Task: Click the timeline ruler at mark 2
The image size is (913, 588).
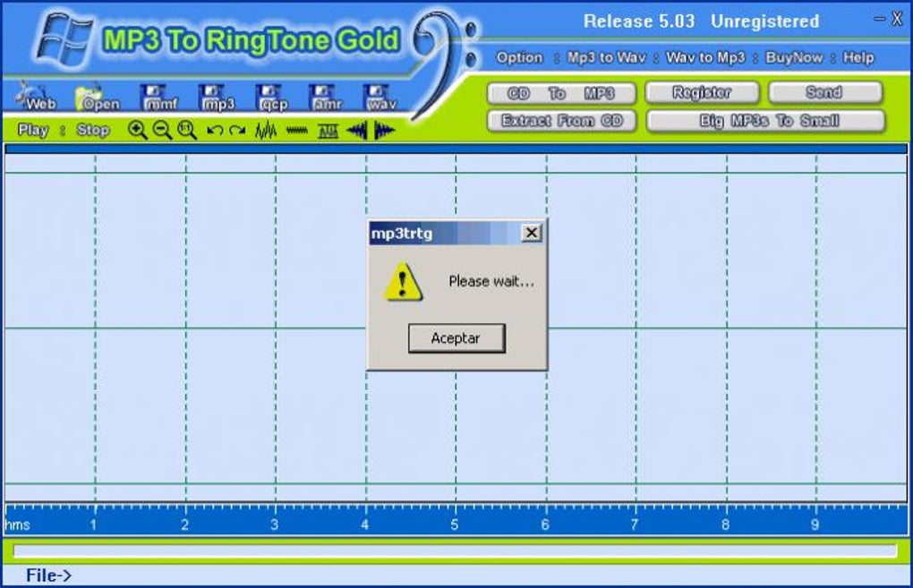Action: click(x=184, y=524)
